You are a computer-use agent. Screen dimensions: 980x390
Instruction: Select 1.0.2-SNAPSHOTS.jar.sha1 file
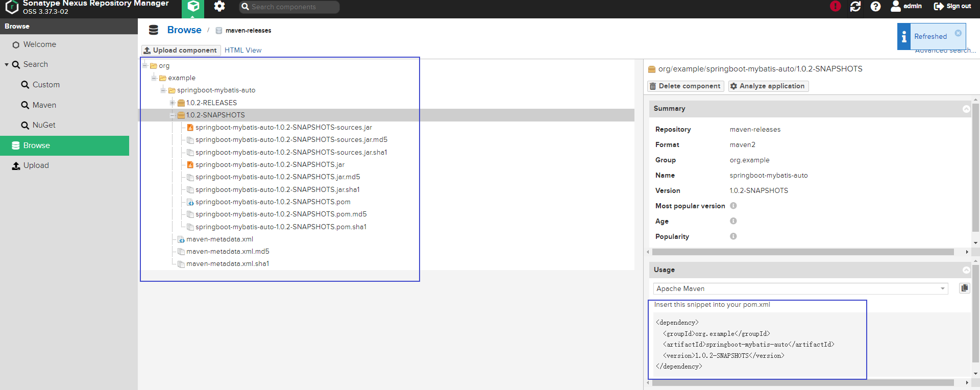point(278,189)
